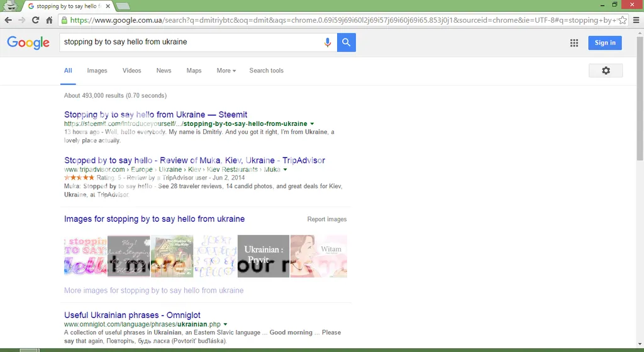Open the Steemit 'Stopping by to say hello' result
The width and height of the screenshot is (644, 352).
tap(156, 115)
